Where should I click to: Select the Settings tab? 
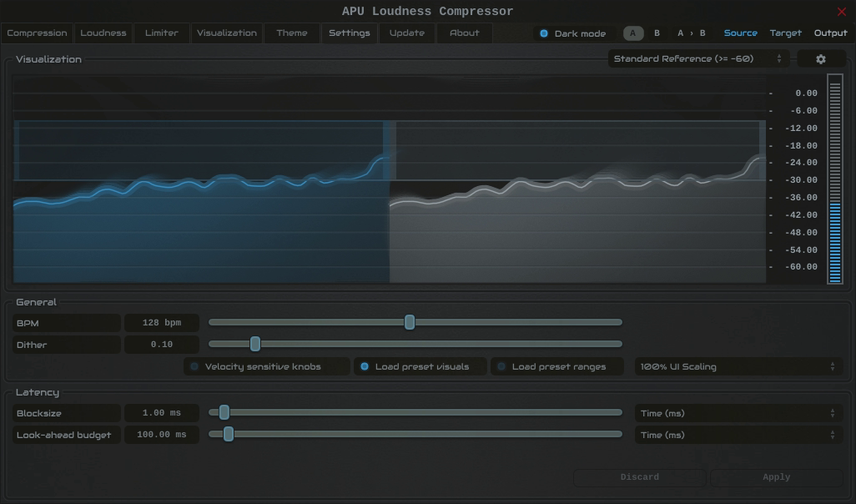(x=350, y=33)
